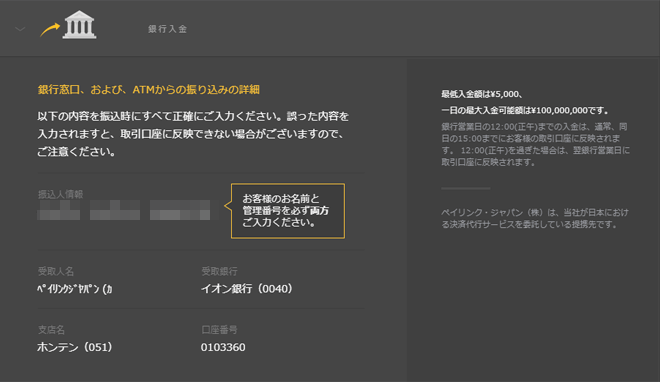Click the 銀行窓口、および、ATMからの振り込みの詳細 heading
The width and height of the screenshot is (660, 382).
pos(149,90)
